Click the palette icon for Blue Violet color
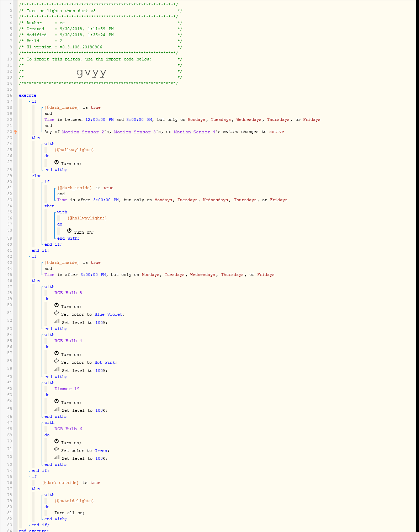The image size is (419, 532). tap(57, 313)
